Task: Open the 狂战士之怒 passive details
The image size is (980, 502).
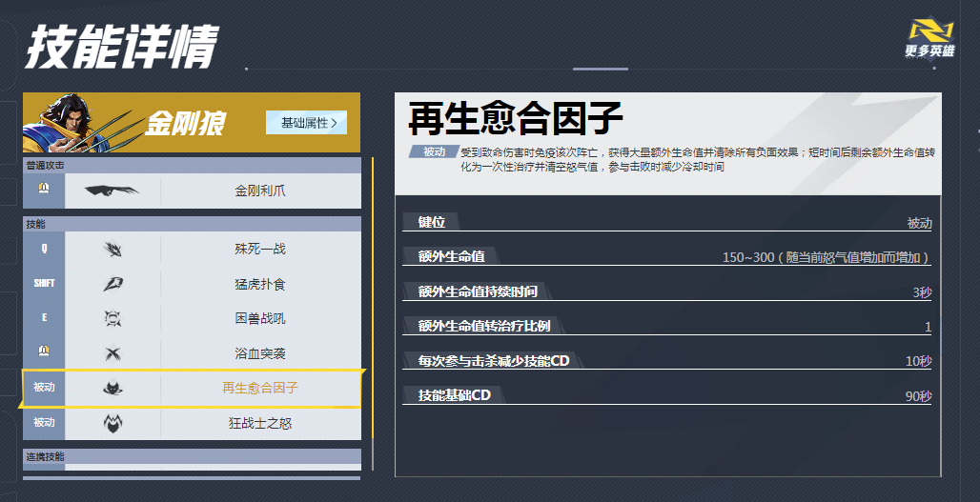Action: coord(260,422)
